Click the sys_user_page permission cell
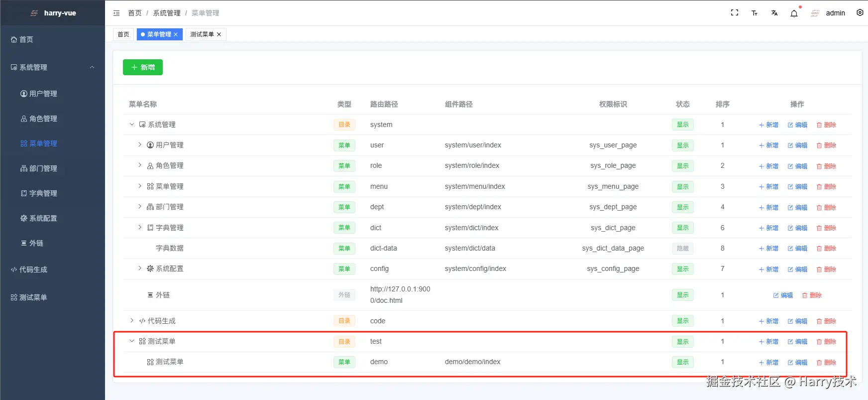Viewport: 868px width, 400px height. (x=613, y=145)
